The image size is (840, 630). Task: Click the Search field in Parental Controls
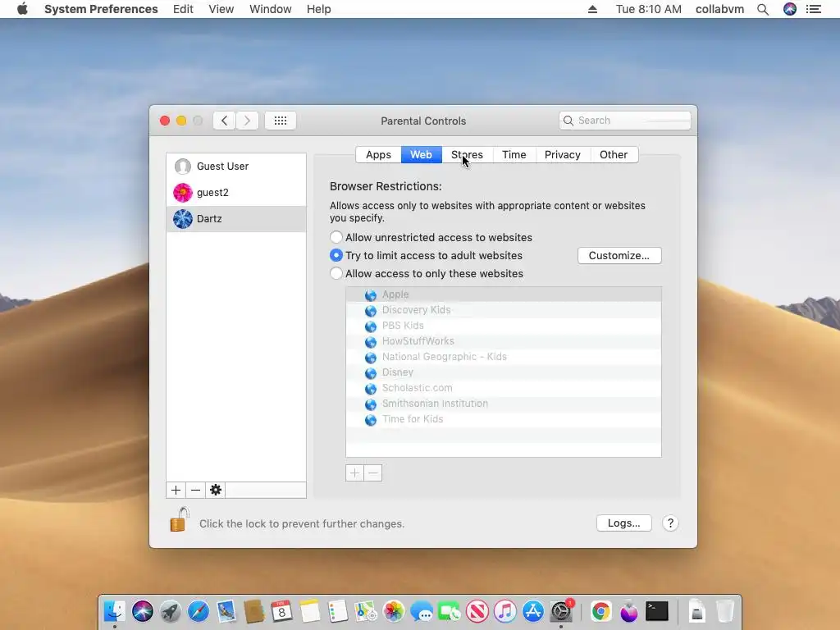click(624, 121)
